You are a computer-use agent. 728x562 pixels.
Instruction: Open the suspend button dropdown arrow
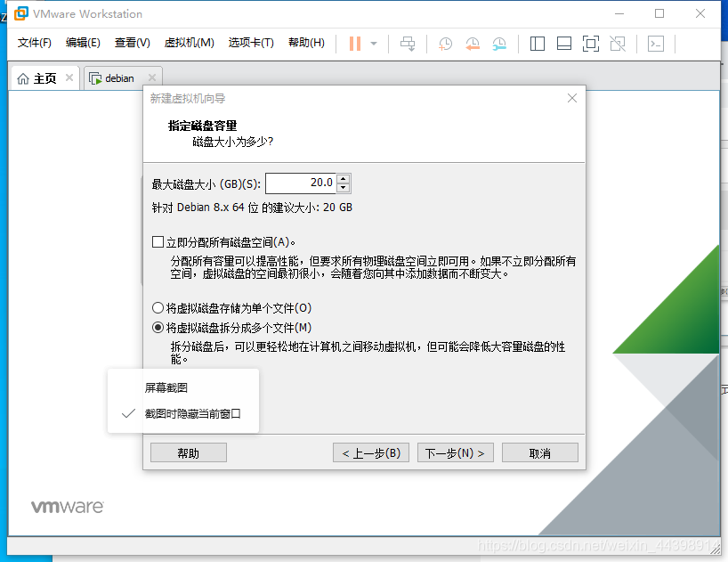[375, 43]
